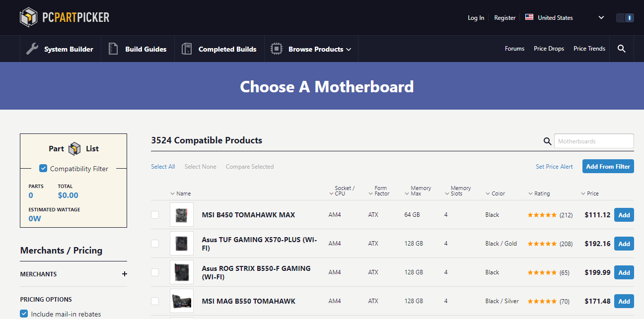Click the star rating of MSI MAG B550 TOMAHAWK
Image resolution: width=644 pixels, height=319 pixels.
[x=542, y=301]
